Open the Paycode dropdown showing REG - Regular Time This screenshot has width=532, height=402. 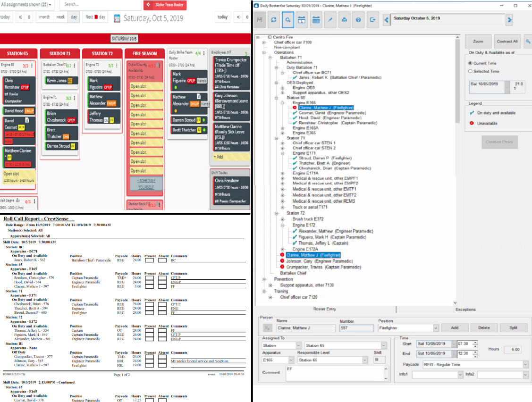(525, 364)
